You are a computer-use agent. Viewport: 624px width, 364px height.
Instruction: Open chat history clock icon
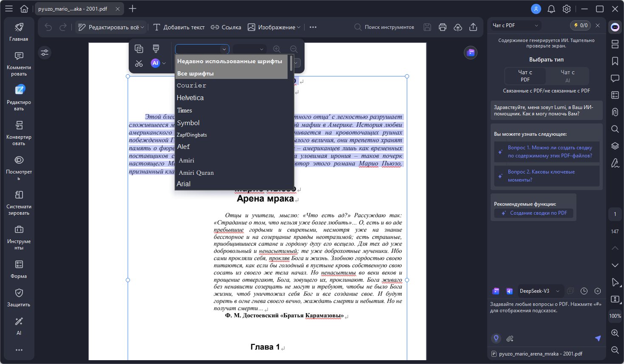point(584,291)
